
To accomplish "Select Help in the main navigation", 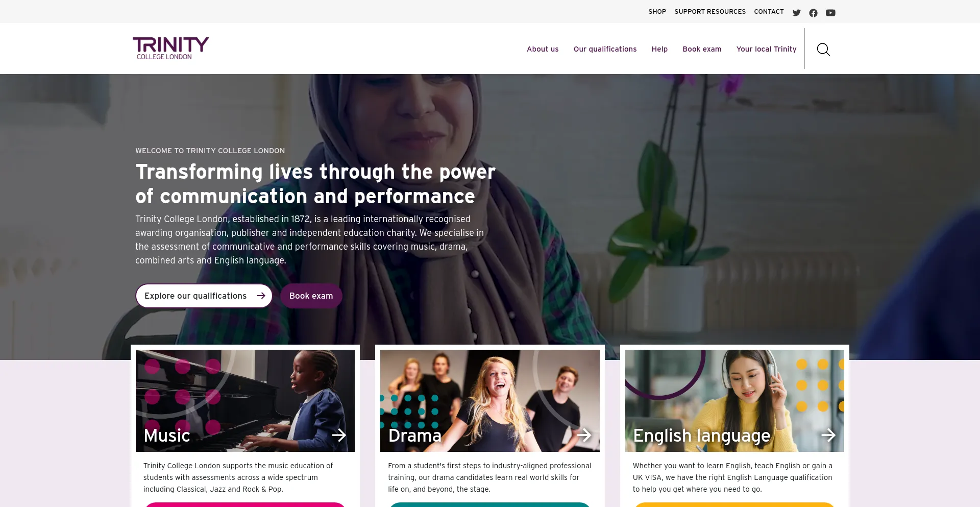I will pos(659,49).
